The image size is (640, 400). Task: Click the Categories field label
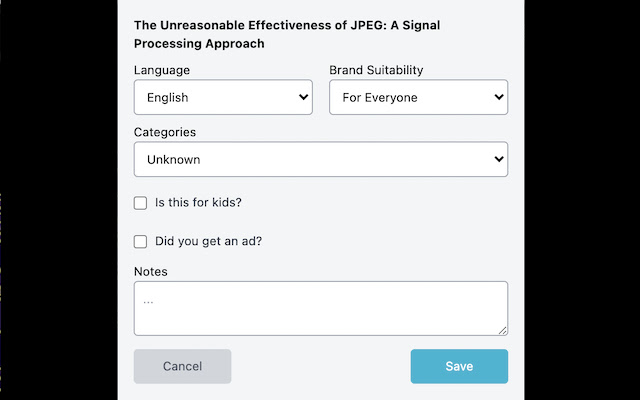pos(165,132)
